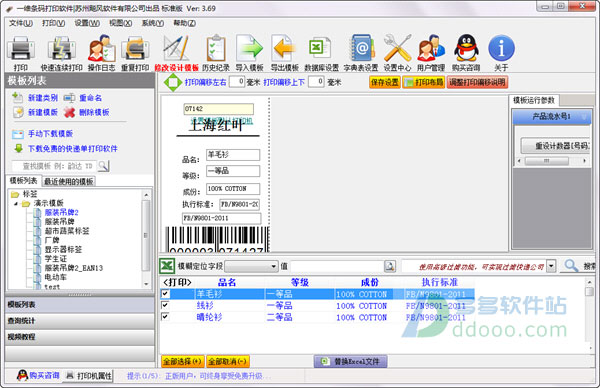Viewport: 600px width, 388px height.
Task: Click the 搜索 magnifier icon at right
Action: tap(571, 266)
